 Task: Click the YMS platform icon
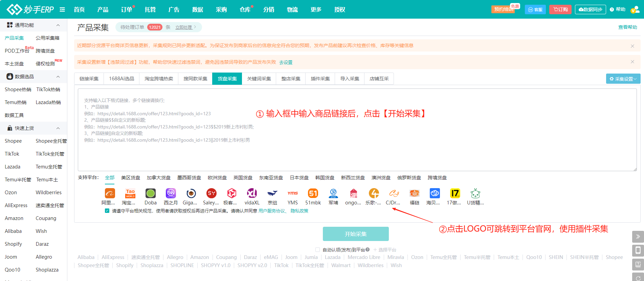(x=292, y=194)
